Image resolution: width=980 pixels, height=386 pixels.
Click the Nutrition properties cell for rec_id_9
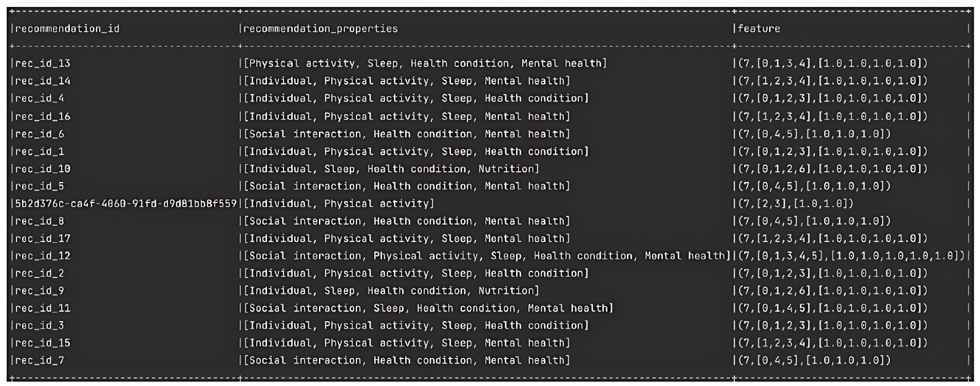point(391,291)
